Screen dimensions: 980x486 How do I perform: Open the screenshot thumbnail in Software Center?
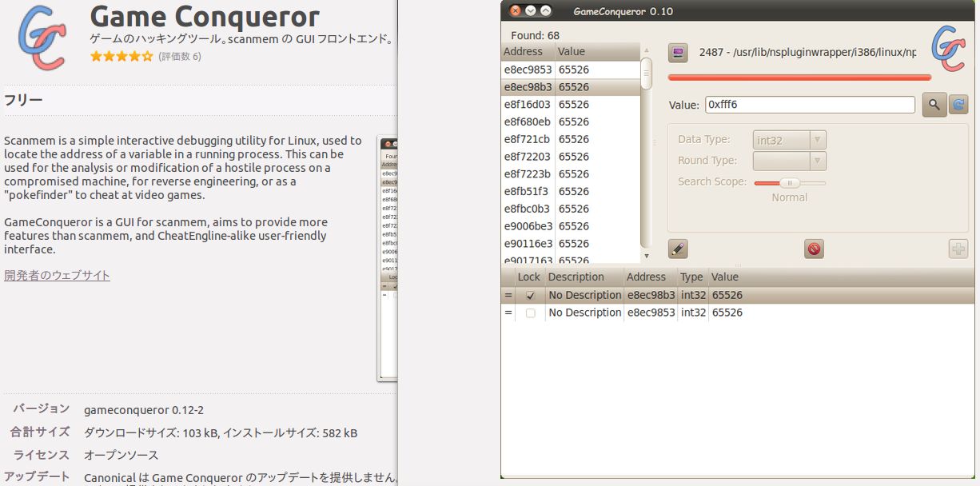387,257
